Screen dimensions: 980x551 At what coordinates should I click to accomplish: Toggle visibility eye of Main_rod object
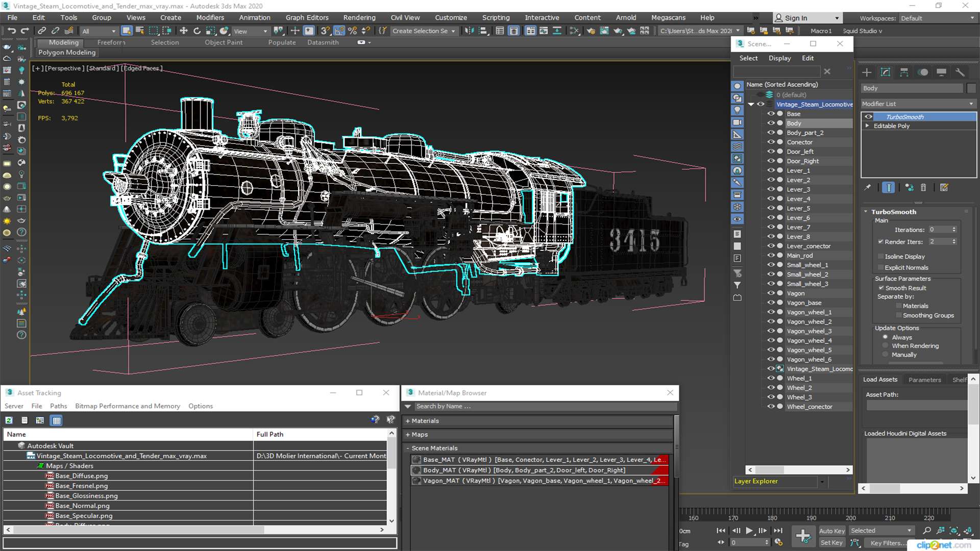(x=771, y=255)
